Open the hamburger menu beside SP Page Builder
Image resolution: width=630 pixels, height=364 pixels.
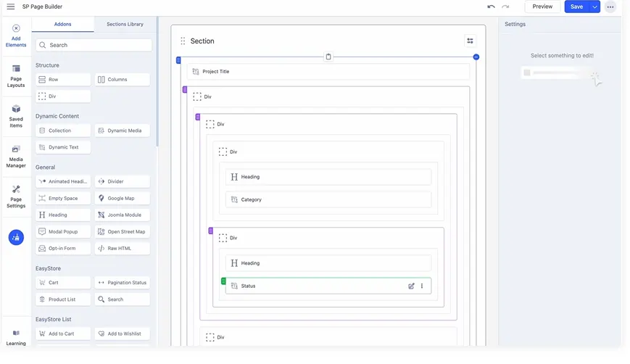pyautogui.click(x=10, y=7)
